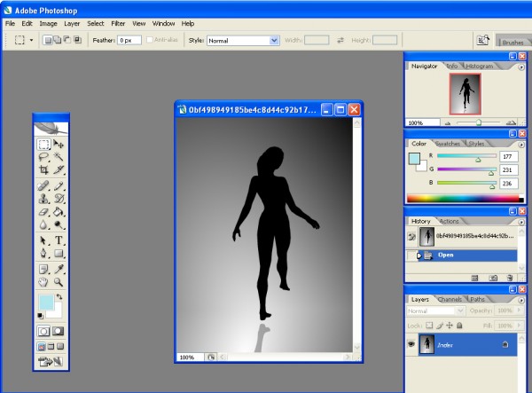Click the foreground color swatch in toolbox
Image resolution: width=532 pixels, height=393 pixels.
point(45,303)
